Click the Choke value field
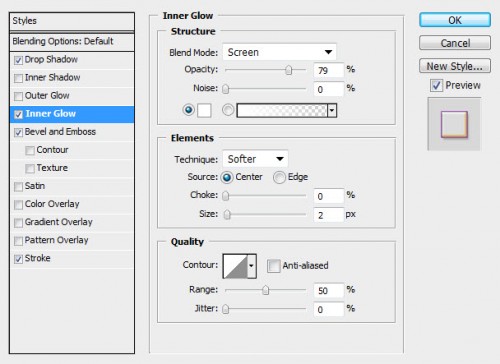 (x=328, y=196)
